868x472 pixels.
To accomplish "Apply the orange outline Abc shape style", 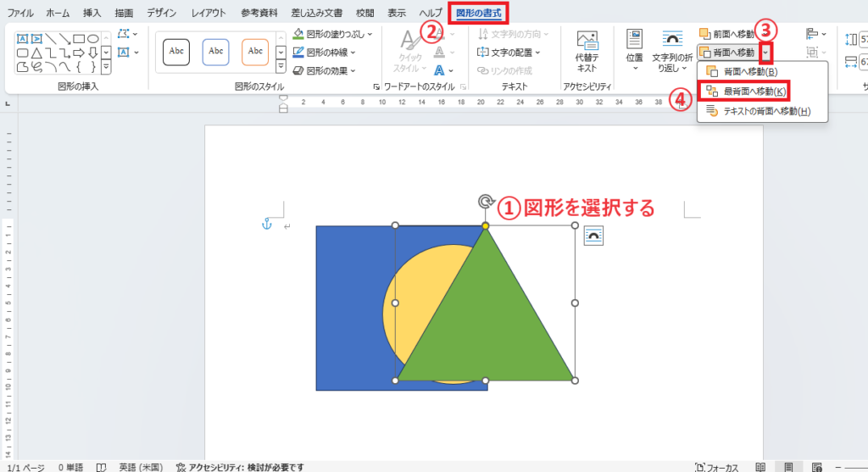I will [x=255, y=52].
